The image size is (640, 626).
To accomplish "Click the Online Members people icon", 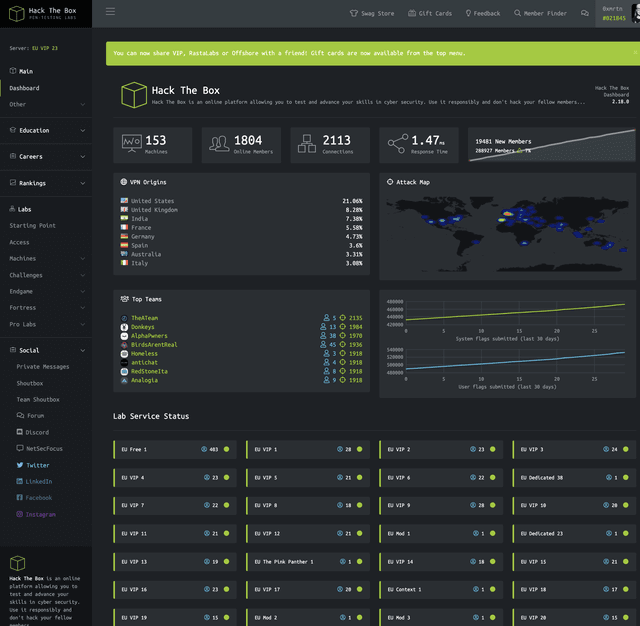I will [x=219, y=144].
